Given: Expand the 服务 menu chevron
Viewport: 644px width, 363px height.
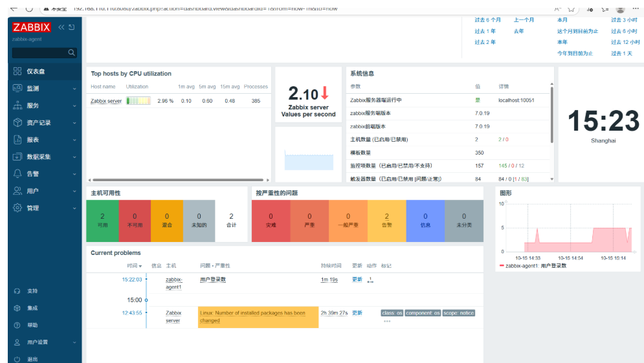Looking at the screenshot, I should tap(74, 106).
